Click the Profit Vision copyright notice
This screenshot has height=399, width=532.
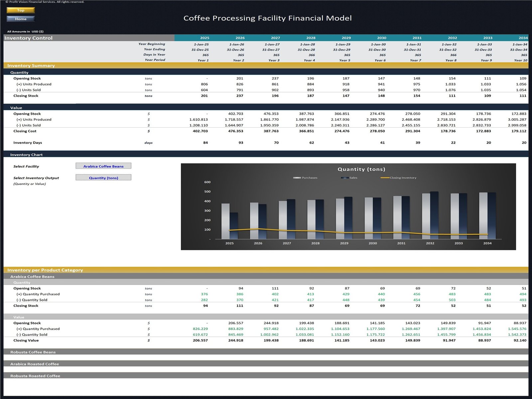pos(46,2)
